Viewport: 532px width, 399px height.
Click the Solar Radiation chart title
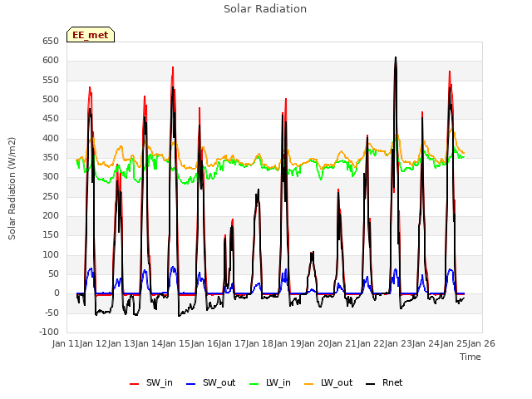tap(265, 9)
